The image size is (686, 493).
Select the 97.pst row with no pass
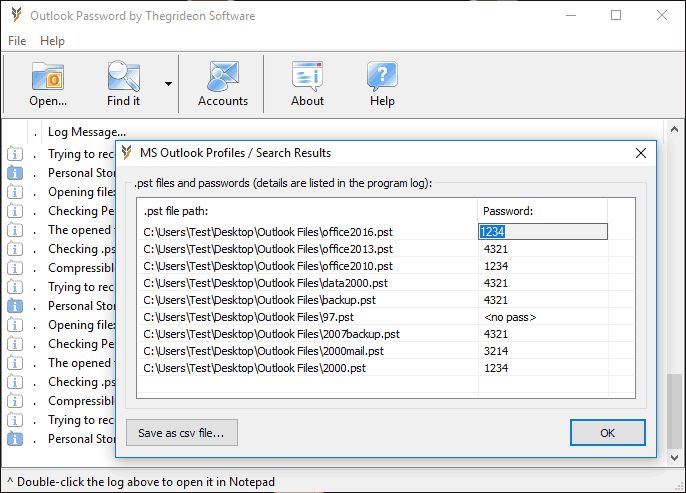(386, 317)
